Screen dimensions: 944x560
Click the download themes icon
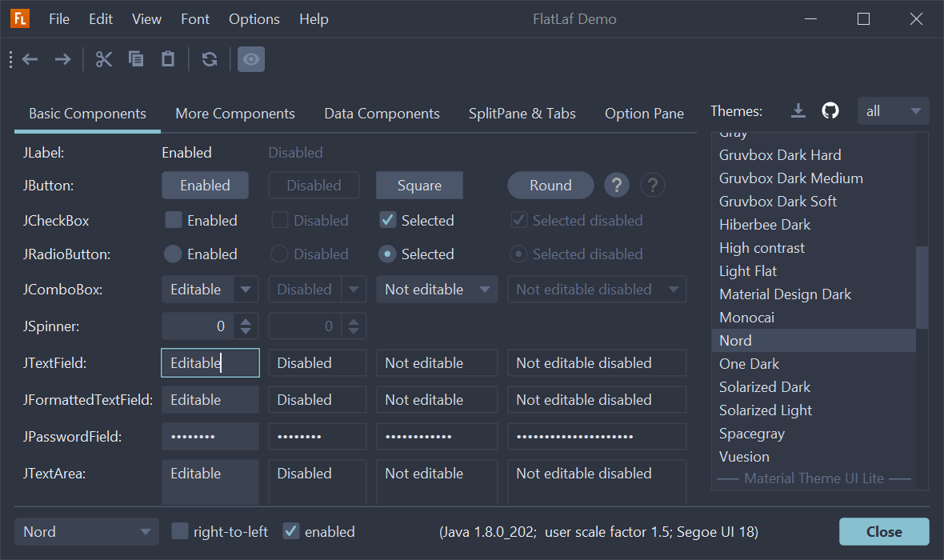point(798,110)
